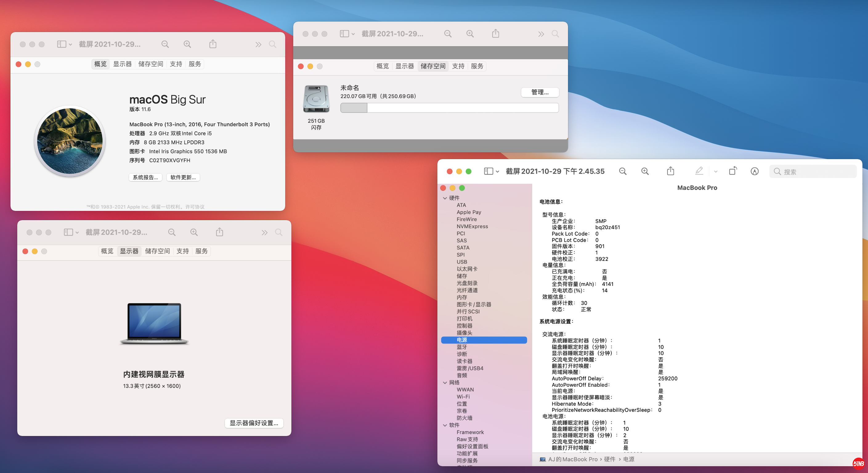
Task: Open search in Big Sur overview Preview window
Action: (273, 44)
